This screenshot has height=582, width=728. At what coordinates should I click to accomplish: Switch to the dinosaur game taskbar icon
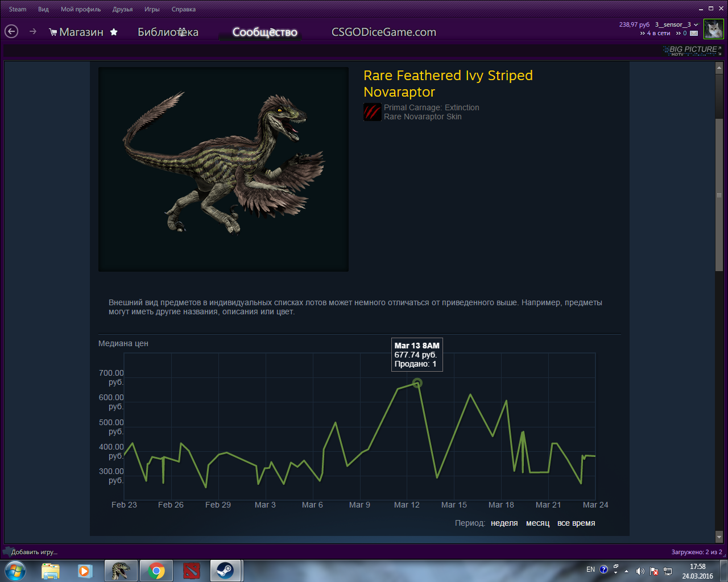pyautogui.click(x=121, y=571)
